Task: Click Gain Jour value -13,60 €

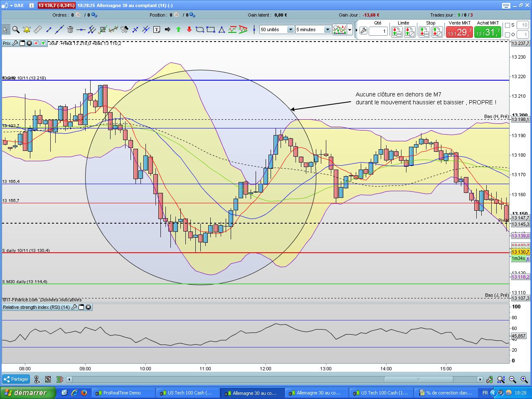Action: pyautogui.click(x=371, y=15)
